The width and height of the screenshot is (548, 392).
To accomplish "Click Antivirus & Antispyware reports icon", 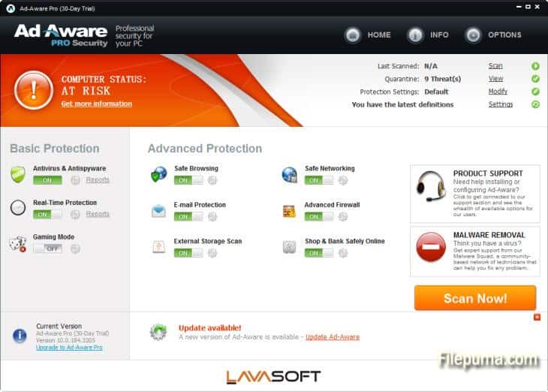I will coord(75,180).
